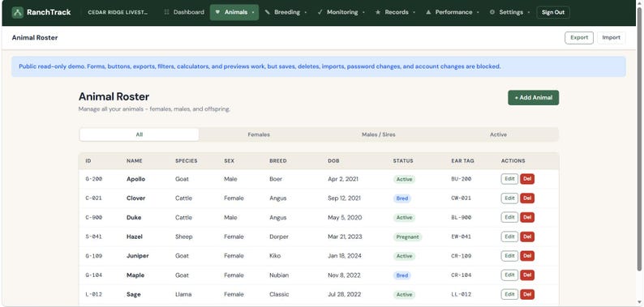
Task: Click the Settings gear icon
Action: [x=492, y=12]
